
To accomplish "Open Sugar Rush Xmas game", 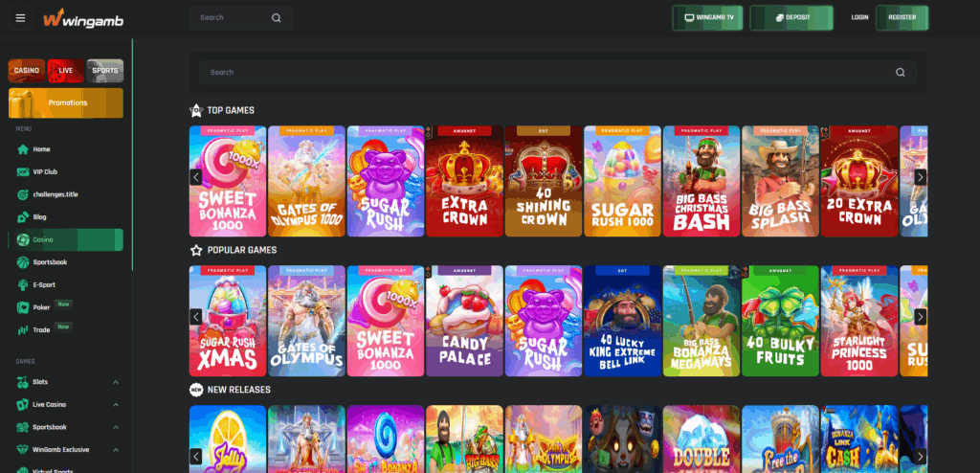I will tap(228, 321).
